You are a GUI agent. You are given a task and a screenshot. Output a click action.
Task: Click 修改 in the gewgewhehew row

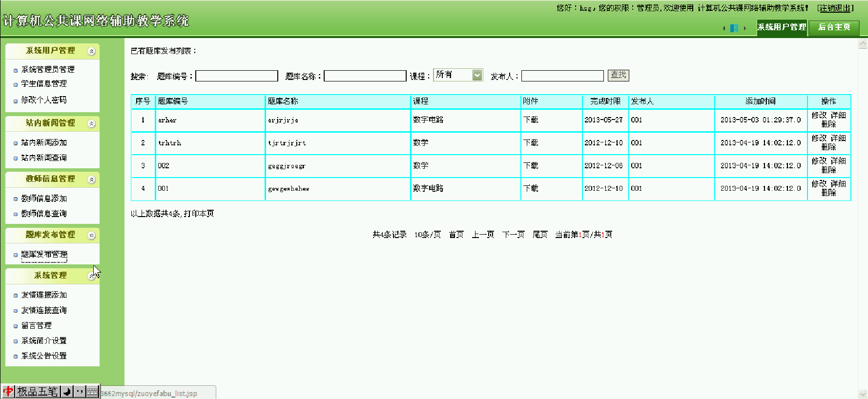819,184
